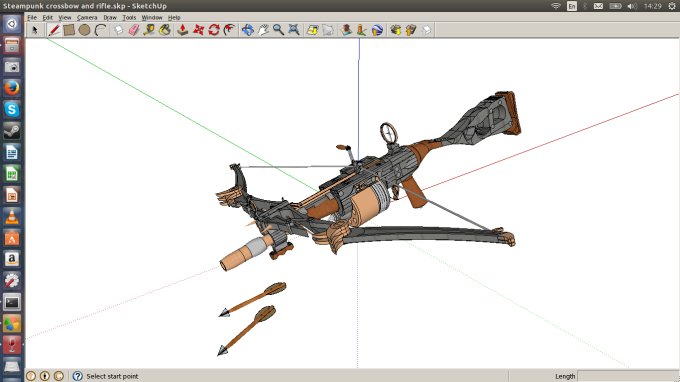680x382 pixels.
Task: Open the Camera menu
Action: [87, 18]
